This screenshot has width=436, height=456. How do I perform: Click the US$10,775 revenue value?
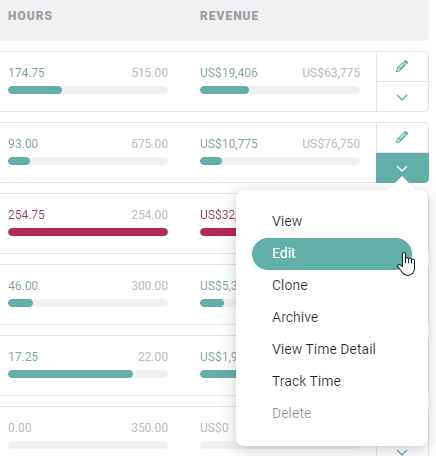[x=229, y=144]
